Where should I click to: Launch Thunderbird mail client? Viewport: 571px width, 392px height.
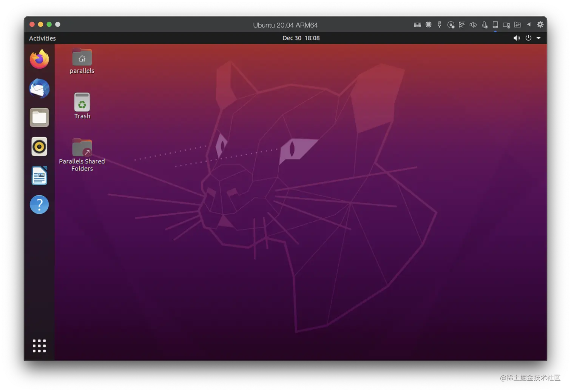39,89
